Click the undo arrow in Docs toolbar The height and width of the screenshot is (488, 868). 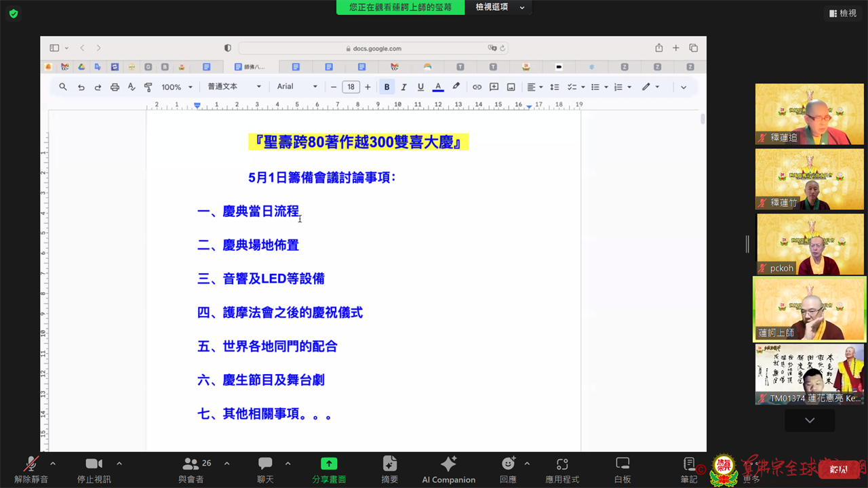(x=81, y=87)
